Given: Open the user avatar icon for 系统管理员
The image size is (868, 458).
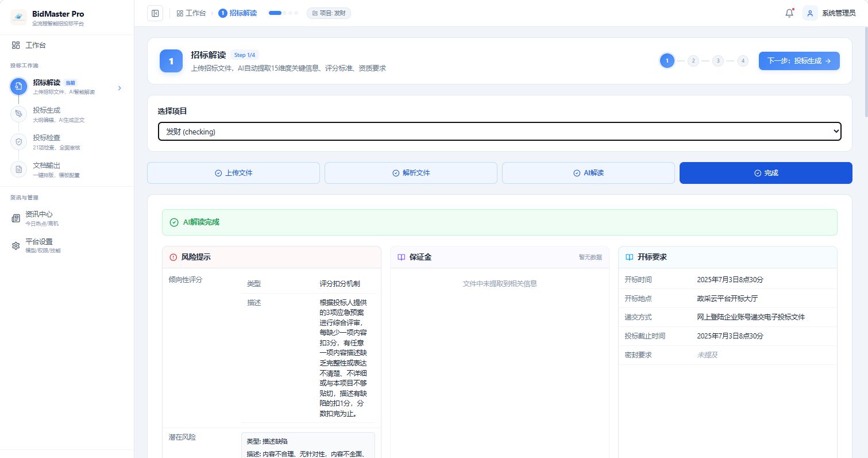Looking at the screenshot, I should coord(810,13).
